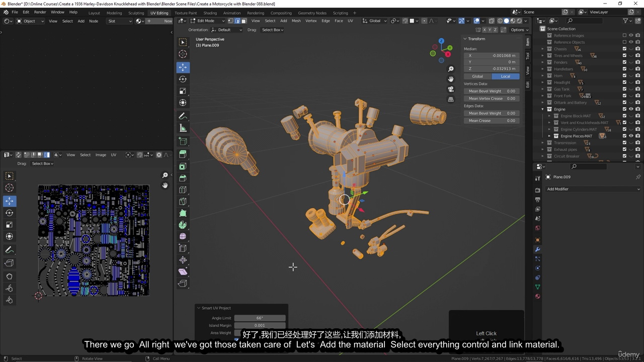Toggle camera view in 3D viewport
This screenshot has width=644, height=362.
click(x=451, y=89)
